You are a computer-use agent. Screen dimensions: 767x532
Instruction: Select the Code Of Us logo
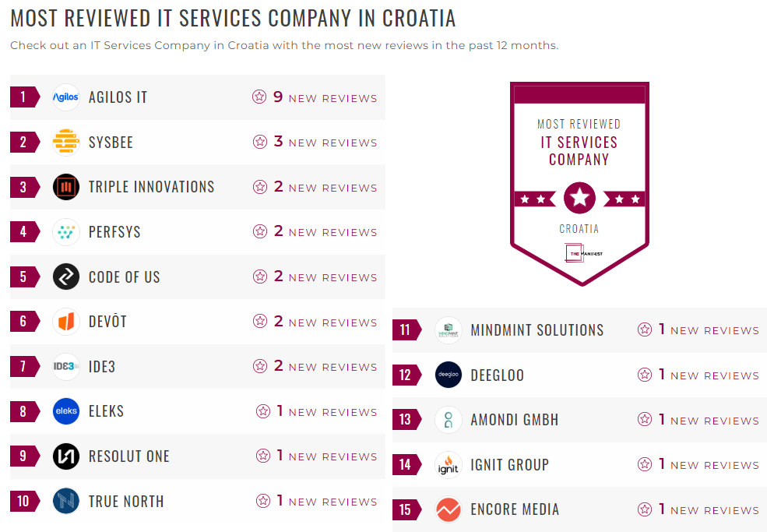tap(66, 277)
